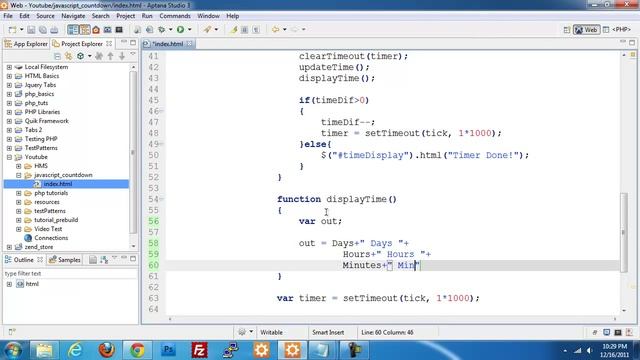The width and height of the screenshot is (640, 360).
Task: Click the FileZilla icon in the taskbar
Action: pos(199,350)
